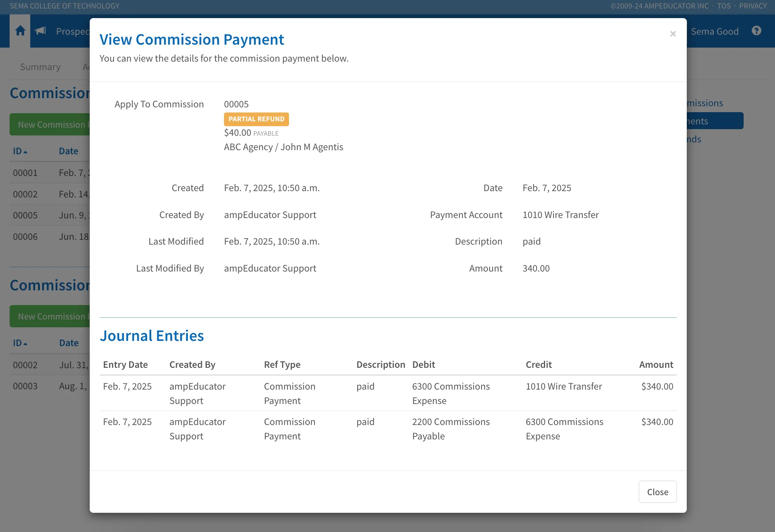This screenshot has width=775, height=532.
Task: Click 1010 Wire Transfer credit cell in journal
Action: (x=564, y=386)
